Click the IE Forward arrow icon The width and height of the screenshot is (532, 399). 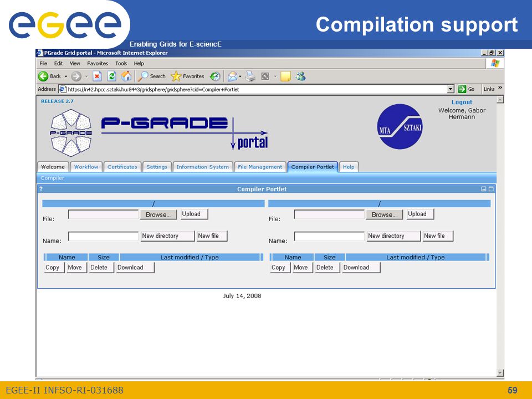(x=76, y=76)
